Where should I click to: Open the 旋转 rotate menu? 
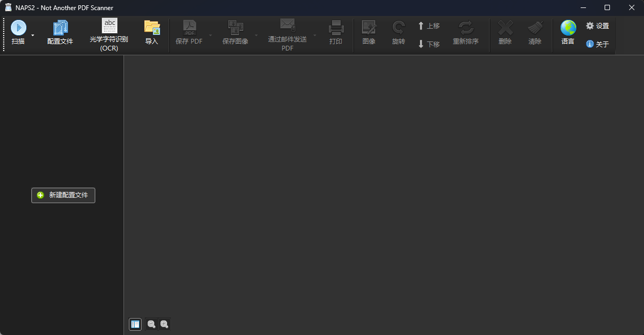point(399,33)
